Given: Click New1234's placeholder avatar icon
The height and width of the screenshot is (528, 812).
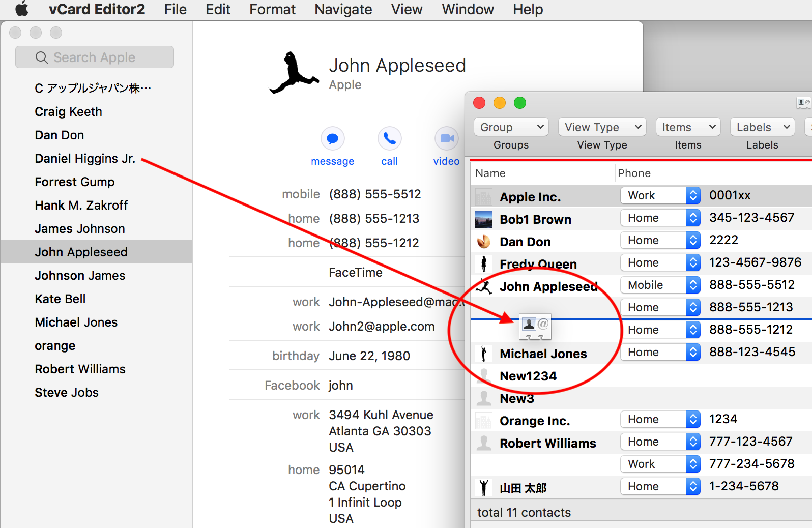Looking at the screenshot, I should pos(483,376).
